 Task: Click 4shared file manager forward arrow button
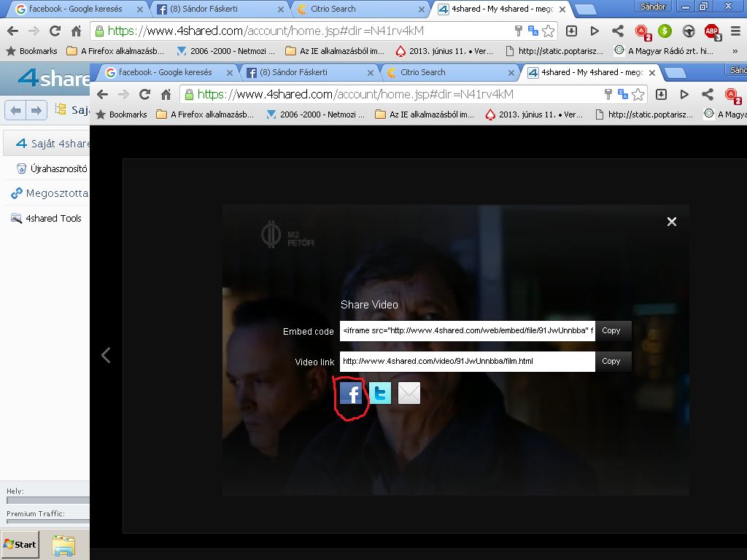(36, 111)
